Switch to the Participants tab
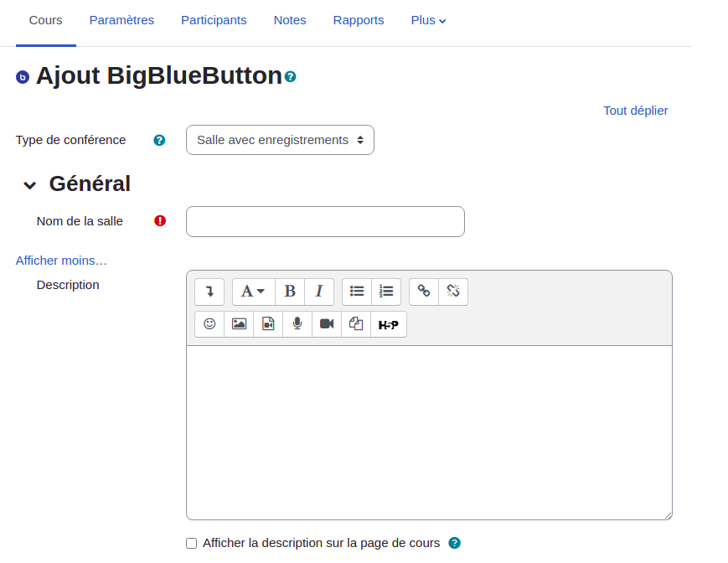This screenshot has width=728, height=563. [x=214, y=20]
